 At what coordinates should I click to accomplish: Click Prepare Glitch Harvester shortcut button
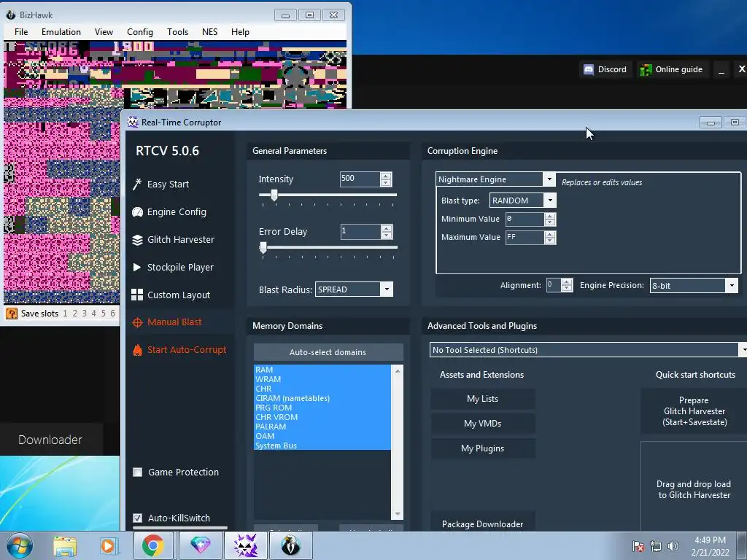(694, 411)
